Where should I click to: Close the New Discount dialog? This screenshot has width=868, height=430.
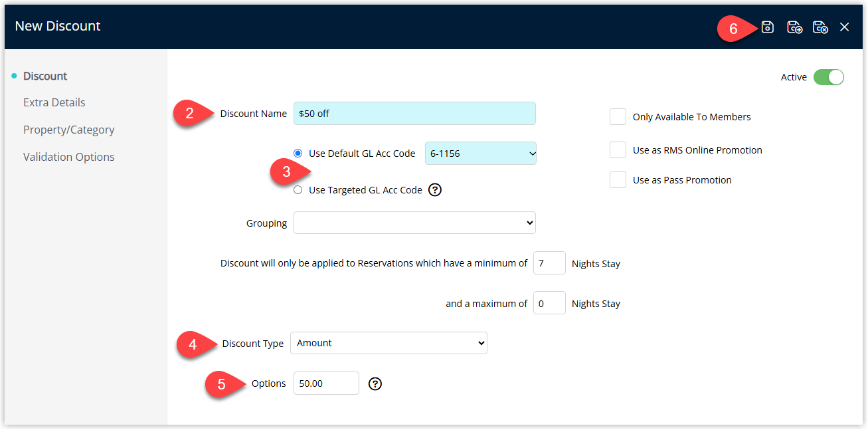845,27
